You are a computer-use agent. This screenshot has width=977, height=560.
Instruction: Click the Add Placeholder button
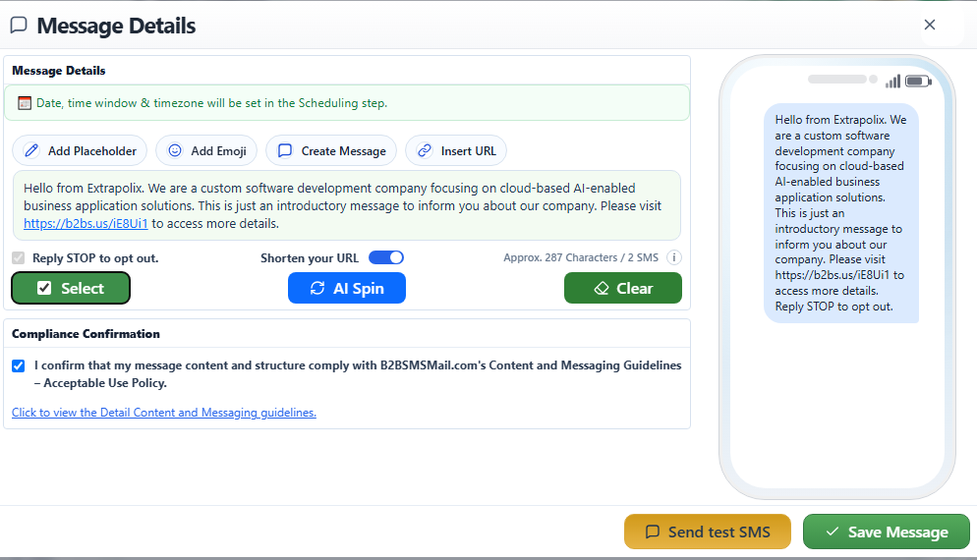(80, 150)
